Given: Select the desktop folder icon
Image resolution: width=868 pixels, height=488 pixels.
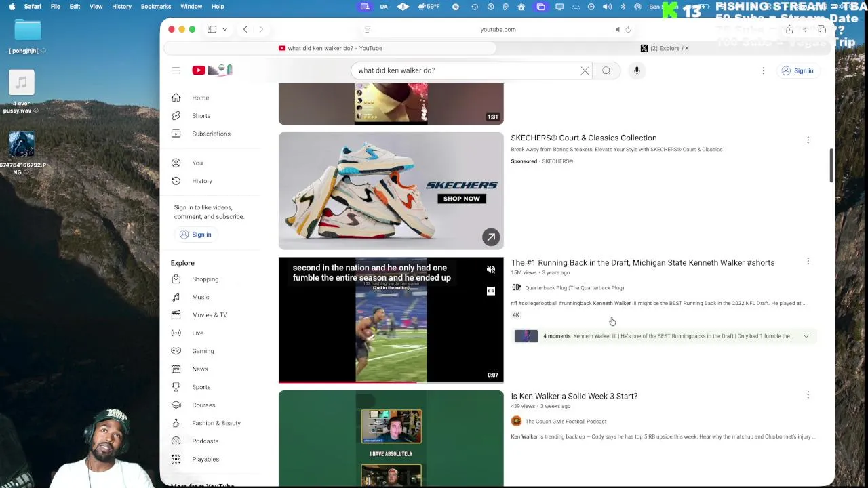Looking at the screenshot, I should 28,30.
